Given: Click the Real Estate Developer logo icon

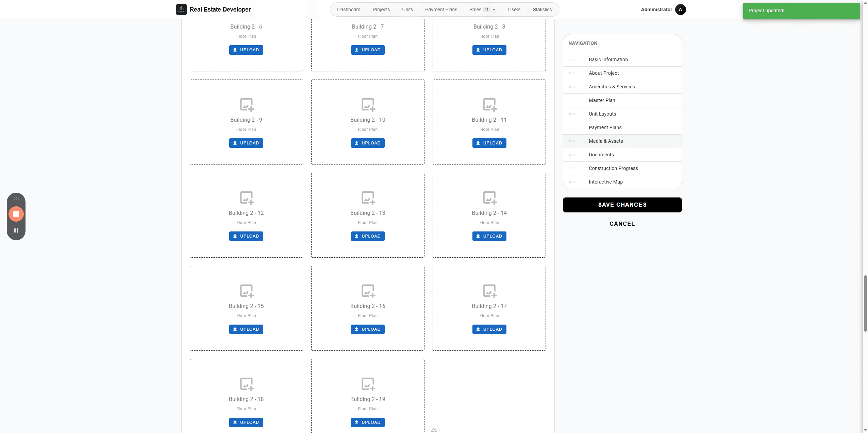Looking at the screenshot, I should pos(181,10).
